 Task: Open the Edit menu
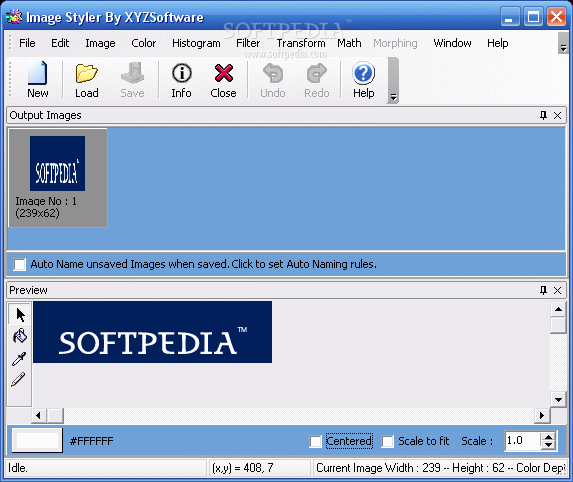click(60, 43)
